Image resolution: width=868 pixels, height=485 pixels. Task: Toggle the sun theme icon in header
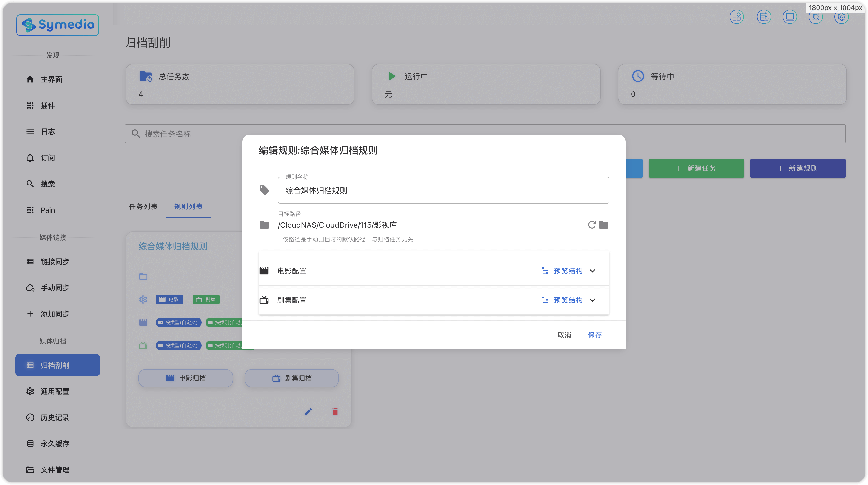[816, 17]
